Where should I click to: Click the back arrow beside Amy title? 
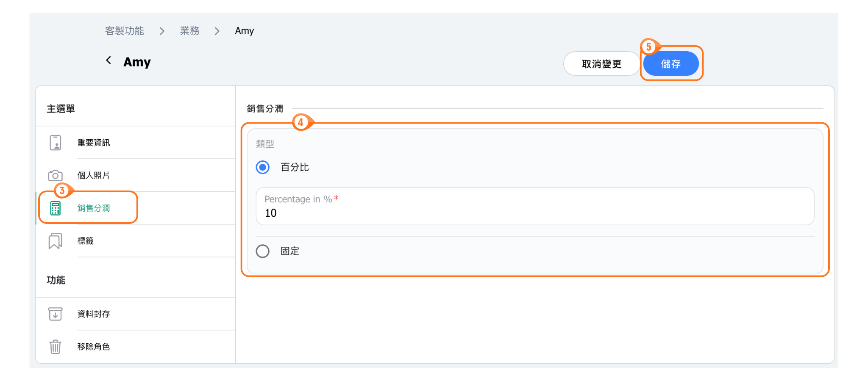tap(108, 61)
